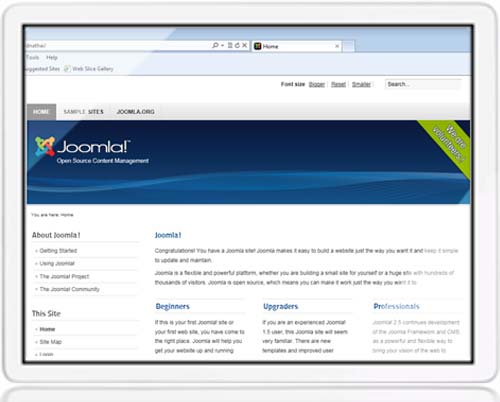Open the address bar search dropdown arrow

tap(222, 45)
